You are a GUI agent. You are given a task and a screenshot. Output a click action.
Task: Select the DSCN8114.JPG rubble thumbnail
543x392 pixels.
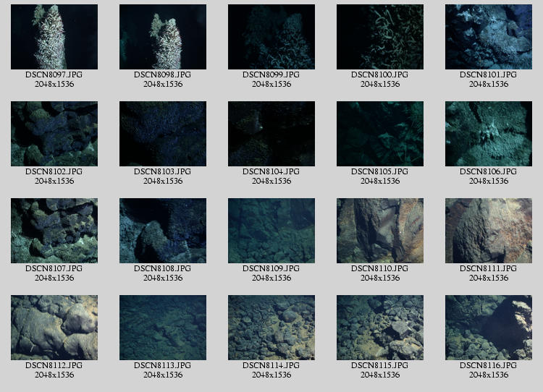pyautogui.click(x=271, y=328)
